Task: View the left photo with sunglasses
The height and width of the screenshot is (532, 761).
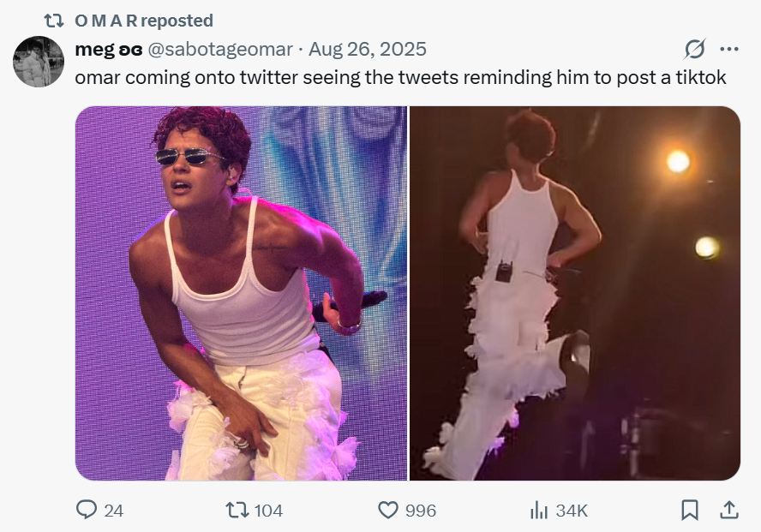Action: pos(241,293)
